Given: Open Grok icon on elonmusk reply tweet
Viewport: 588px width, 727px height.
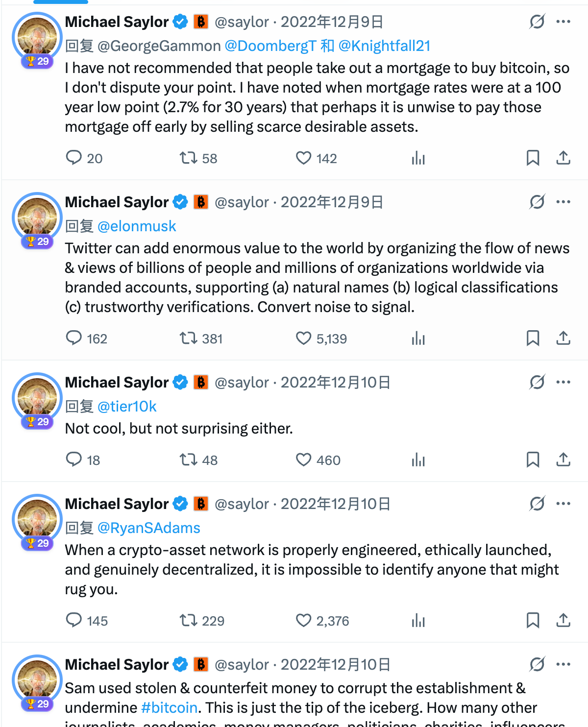Looking at the screenshot, I should pos(537,202).
